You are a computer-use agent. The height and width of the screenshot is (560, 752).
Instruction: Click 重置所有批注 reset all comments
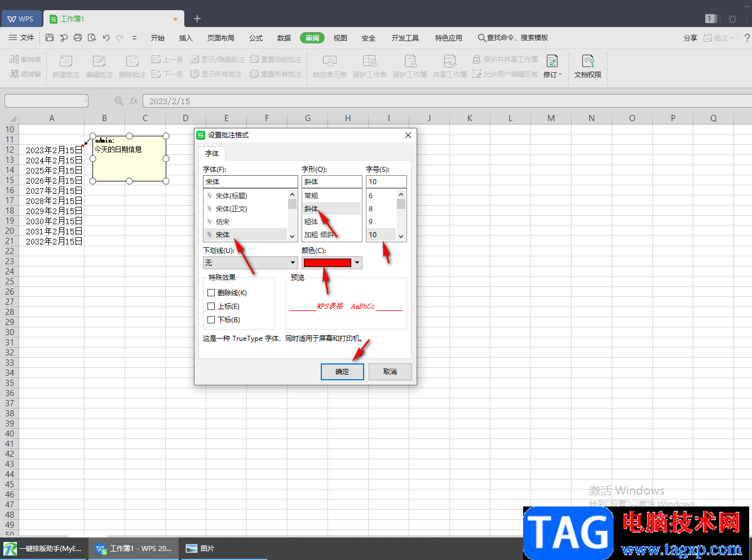click(x=276, y=74)
